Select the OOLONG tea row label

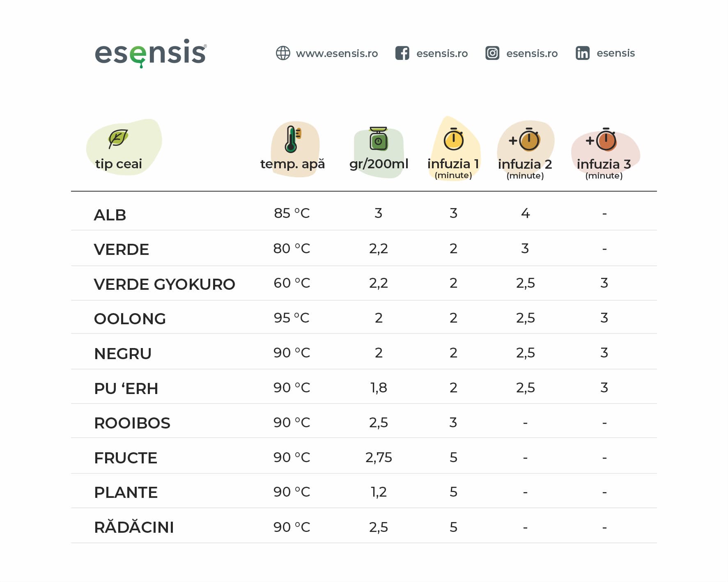pyautogui.click(x=130, y=318)
